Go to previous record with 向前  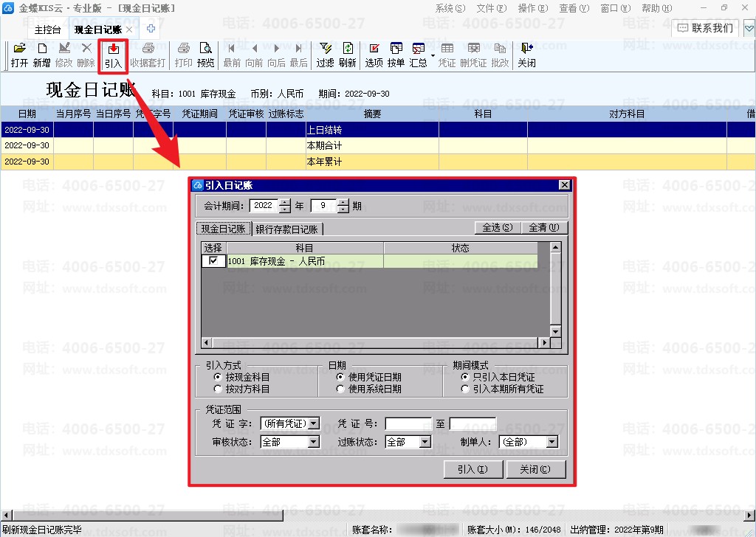click(x=254, y=55)
